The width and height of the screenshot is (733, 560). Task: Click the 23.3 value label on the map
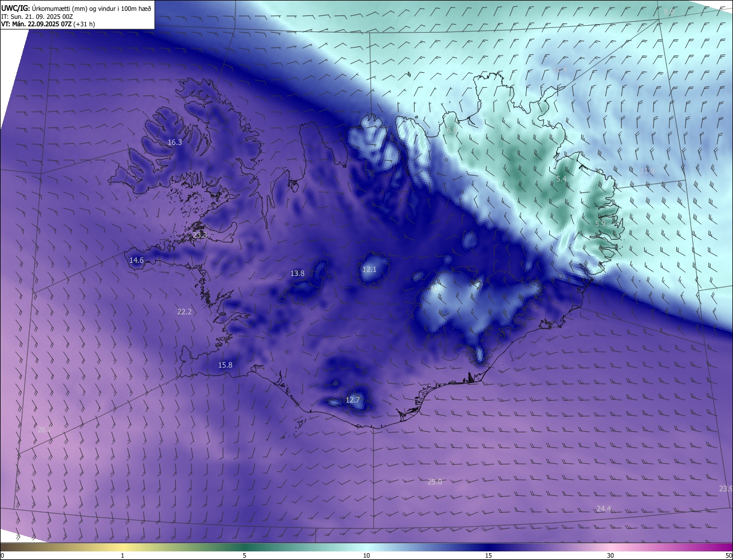(200, 235)
